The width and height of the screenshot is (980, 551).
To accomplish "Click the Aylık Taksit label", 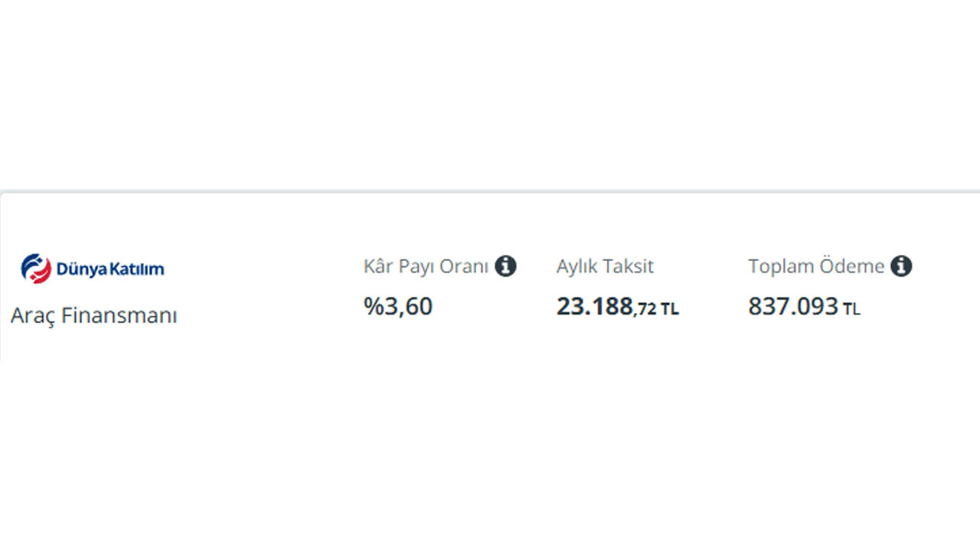I will (x=605, y=266).
